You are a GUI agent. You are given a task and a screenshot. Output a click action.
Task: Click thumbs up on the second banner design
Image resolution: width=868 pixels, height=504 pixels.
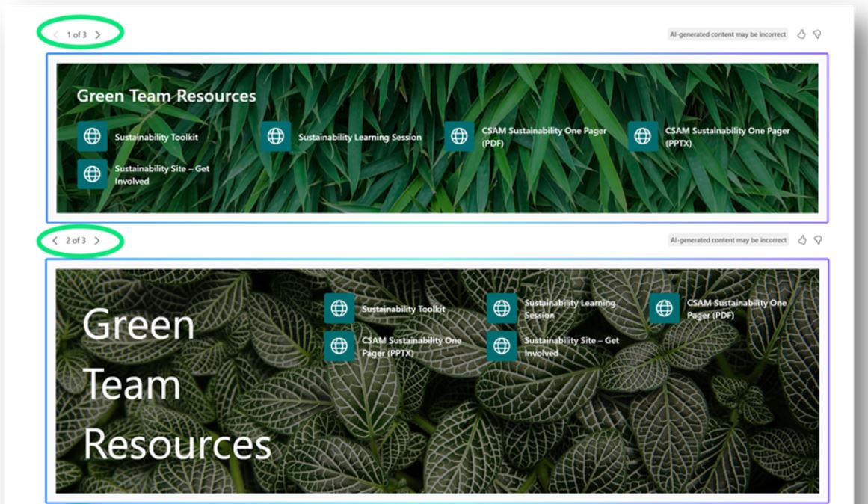(x=801, y=238)
